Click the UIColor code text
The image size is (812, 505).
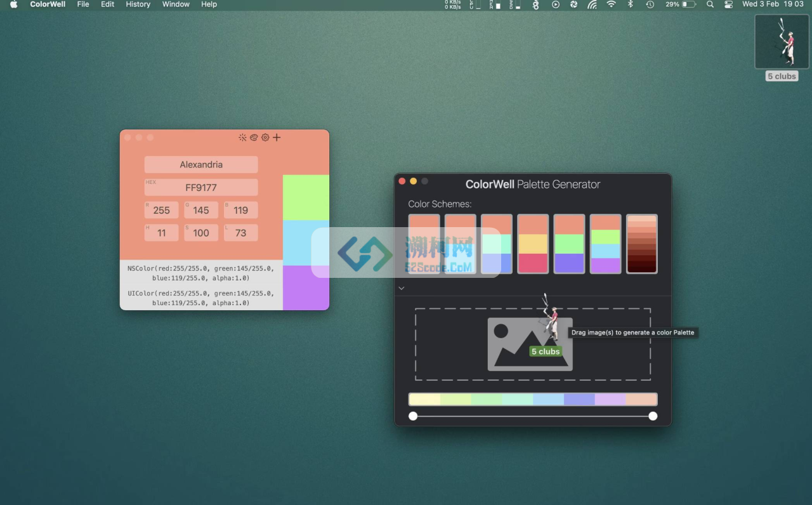pos(201,298)
